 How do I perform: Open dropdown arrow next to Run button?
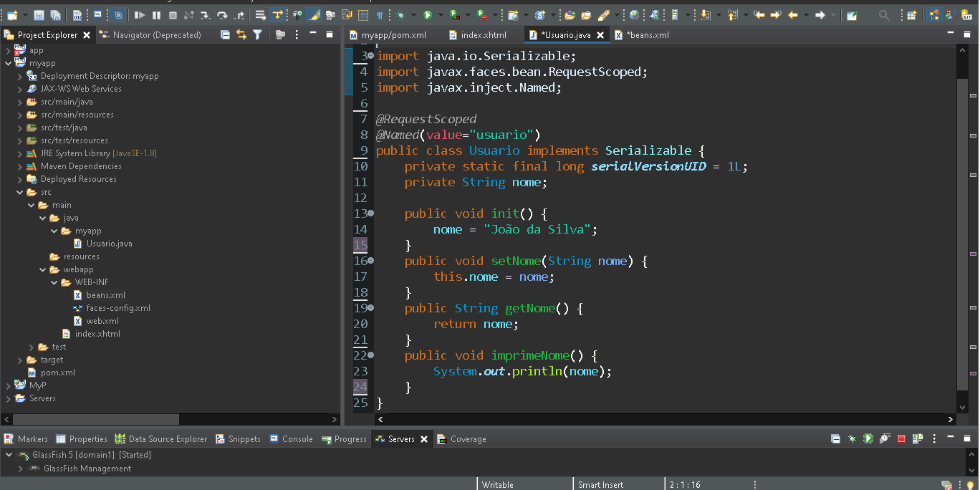point(439,15)
